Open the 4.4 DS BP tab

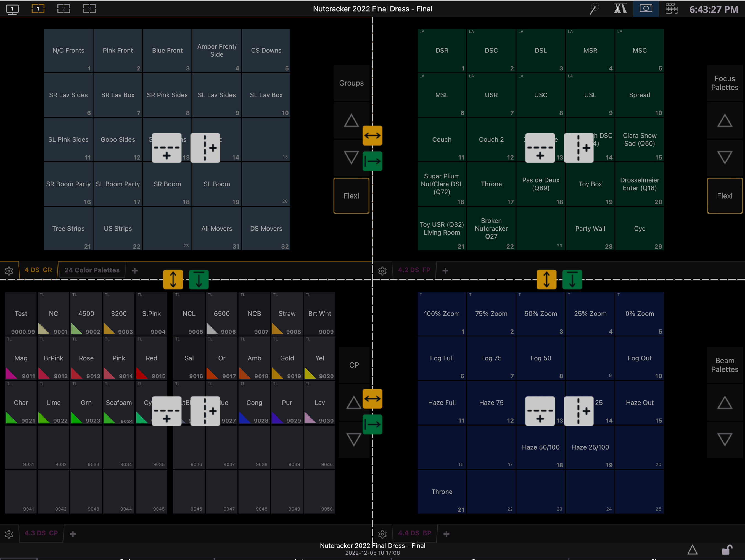pyautogui.click(x=414, y=533)
